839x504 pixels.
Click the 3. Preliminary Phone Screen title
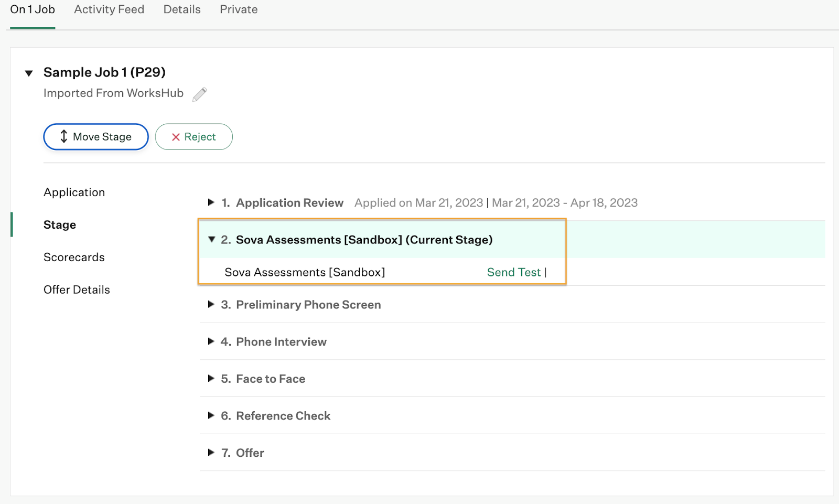coord(301,305)
